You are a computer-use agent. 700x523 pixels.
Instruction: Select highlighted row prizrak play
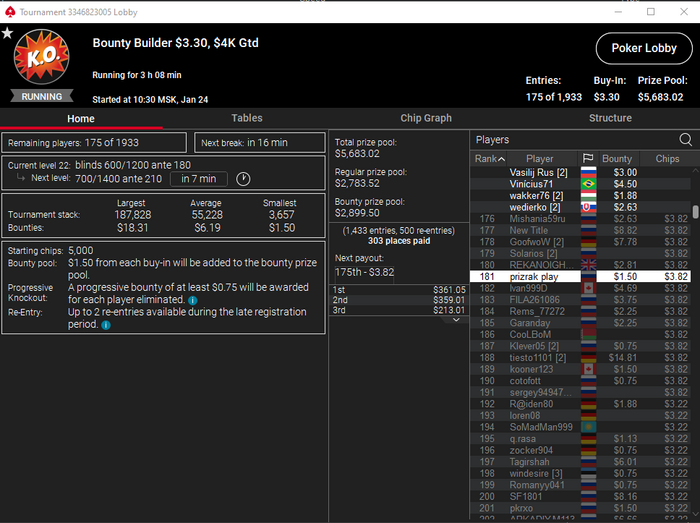tap(580, 277)
